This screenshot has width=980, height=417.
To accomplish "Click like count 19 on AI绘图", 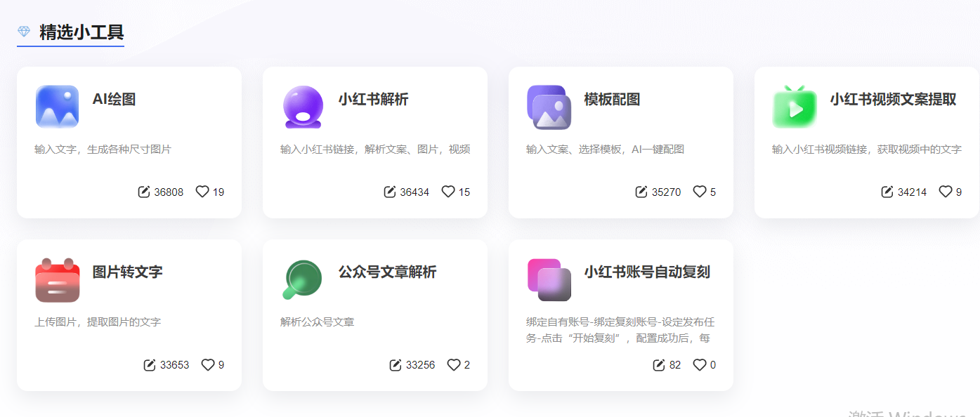I will coord(218,192).
